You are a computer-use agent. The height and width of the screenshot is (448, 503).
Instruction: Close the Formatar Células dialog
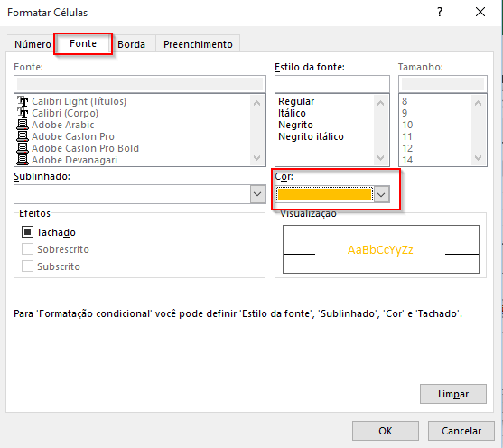(480, 13)
